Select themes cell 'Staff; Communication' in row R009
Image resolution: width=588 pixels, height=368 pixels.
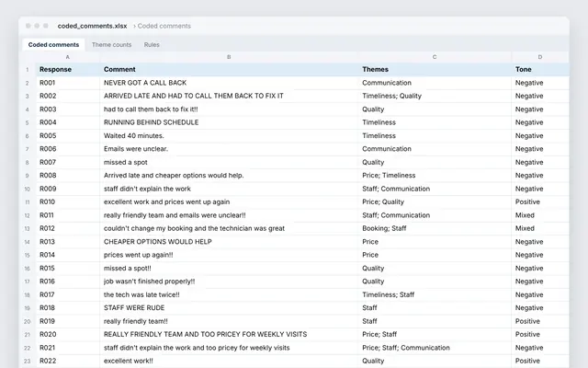click(x=435, y=189)
